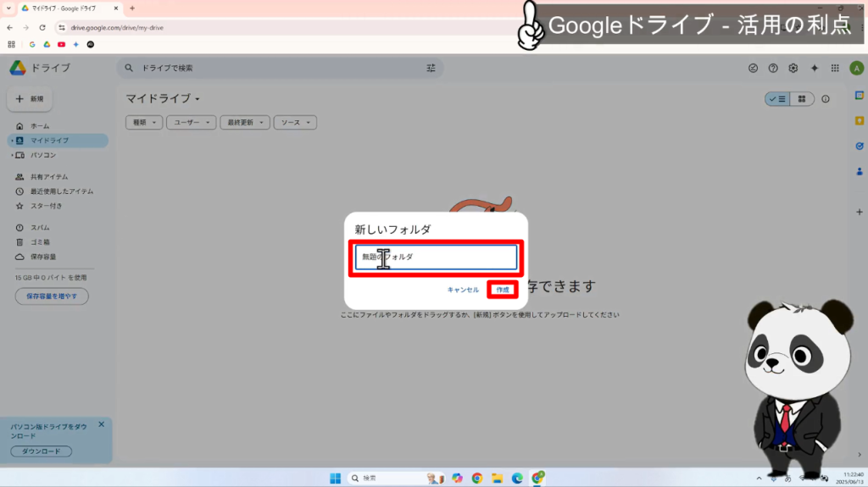The height and width of the screenshot is (487, 868).
Task: Open Google Calendar side panel icon
Action: pos(860,95)
